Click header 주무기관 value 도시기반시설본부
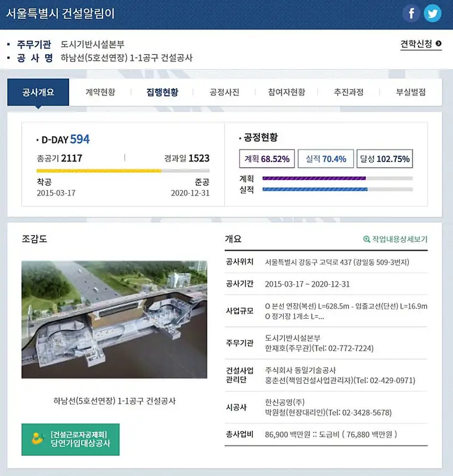 pos(92,44)
